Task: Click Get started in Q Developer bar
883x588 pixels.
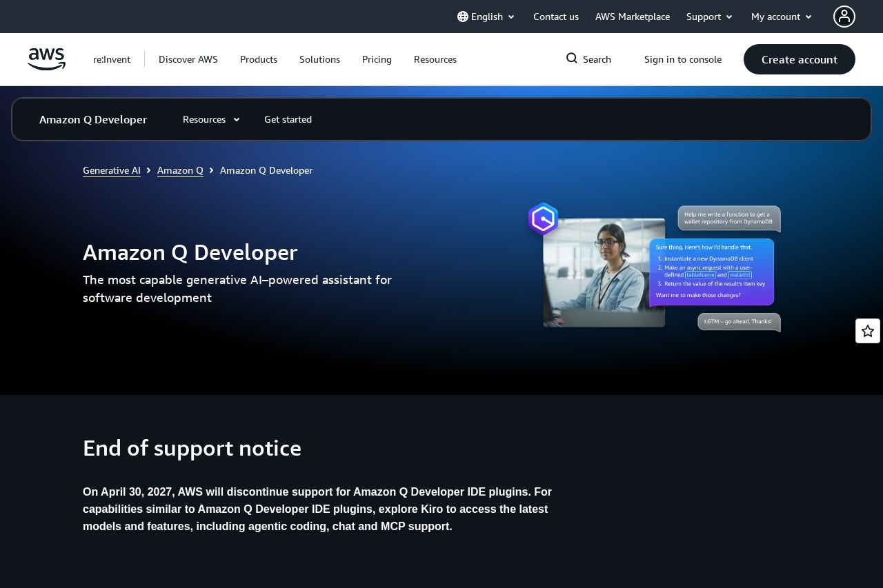Action: [288, 119]
